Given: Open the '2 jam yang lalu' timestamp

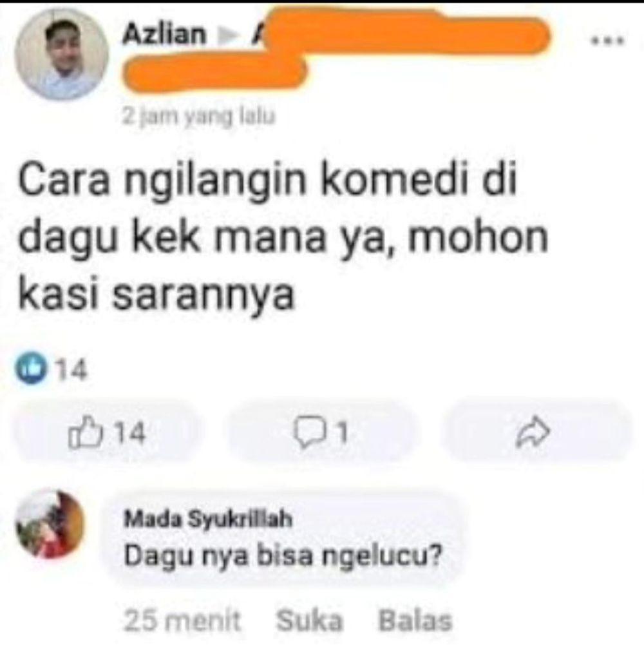Looking at the screenshot, I should pyautogui.click(x=198, y=117).
